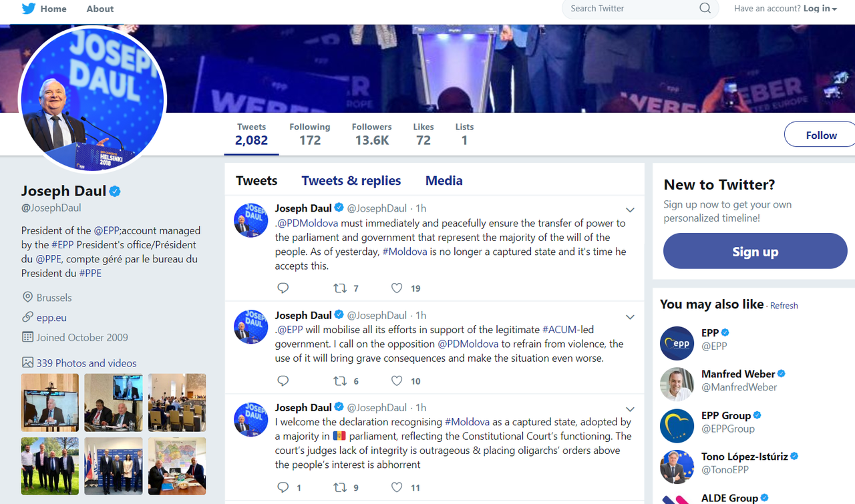Open the video conference screen photo thumbnail

point(50,403)
